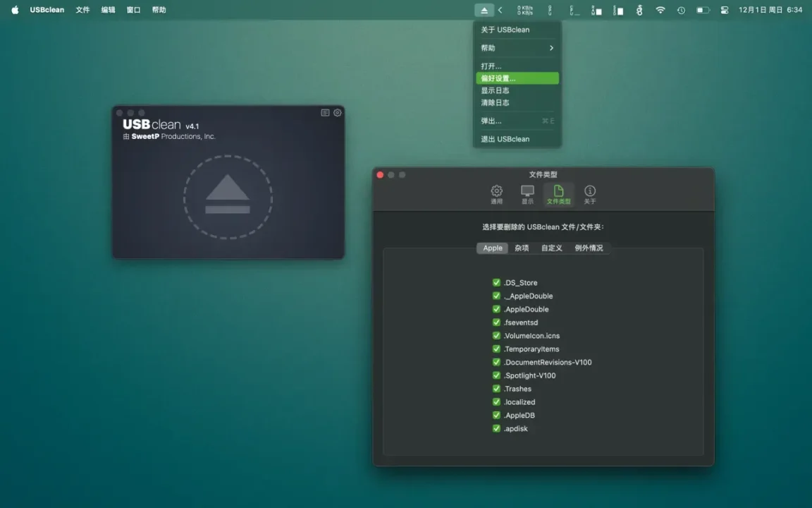This screenshot has width=812, height=508.
Task: Disable the .Trashes checkbox
Action: (496, 389)
